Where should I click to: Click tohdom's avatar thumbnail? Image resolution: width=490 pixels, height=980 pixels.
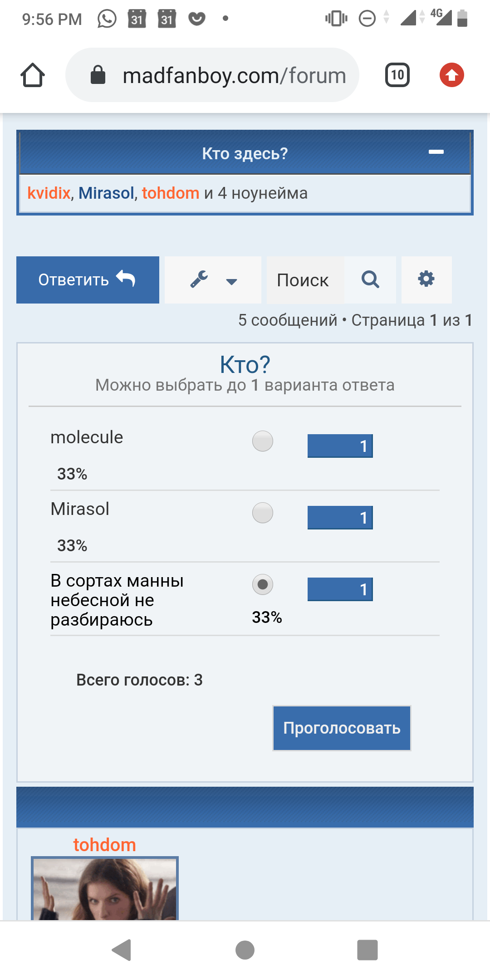pyautogui.click(x=104, y=888)
